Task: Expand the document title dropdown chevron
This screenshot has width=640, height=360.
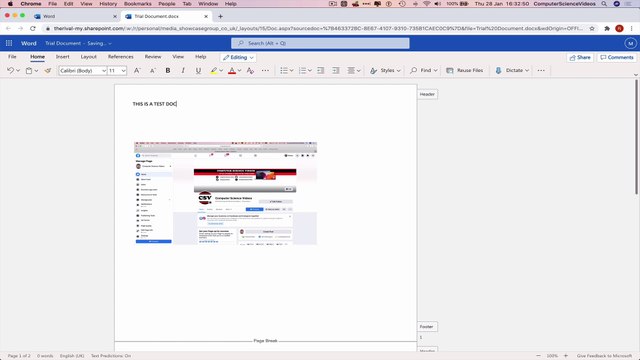Action: coord(110,43)
